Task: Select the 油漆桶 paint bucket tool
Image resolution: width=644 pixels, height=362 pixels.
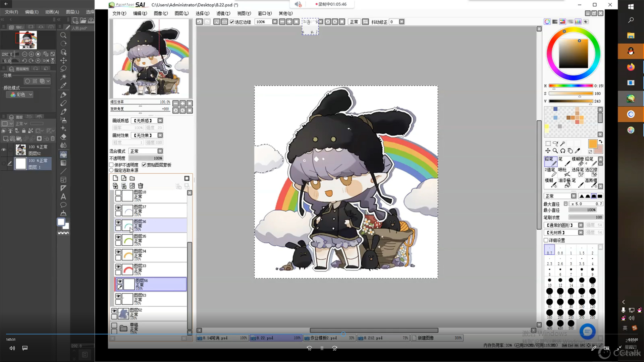Action: [564, 183]
